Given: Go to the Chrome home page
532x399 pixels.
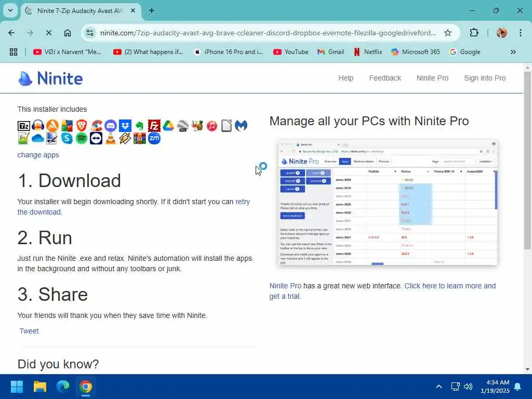Looking at the screenshot, I should 68,33.
